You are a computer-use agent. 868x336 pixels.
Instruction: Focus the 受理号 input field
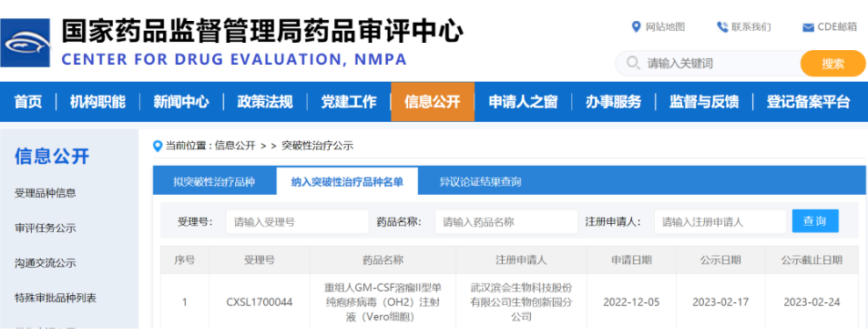pos(297,222)
